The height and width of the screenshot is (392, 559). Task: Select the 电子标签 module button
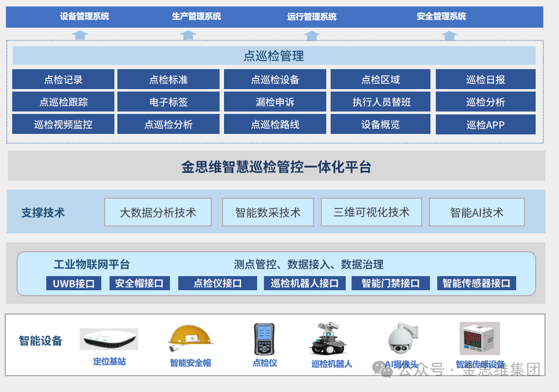click(168, 102)
